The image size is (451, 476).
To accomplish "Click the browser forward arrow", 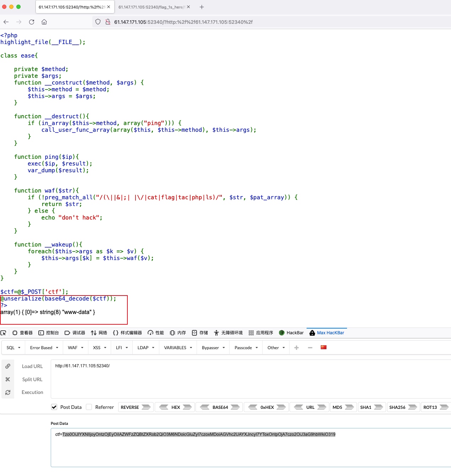I will 19,22.
